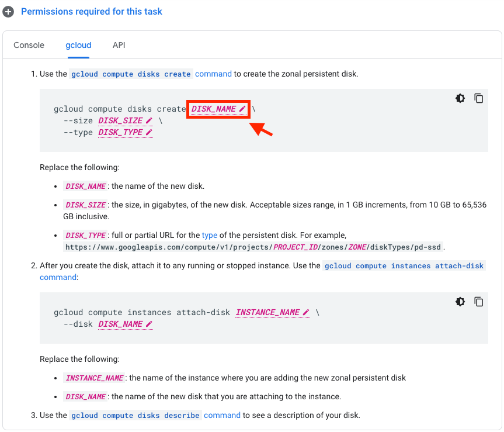Open gcloud compute disks describe link
Viewport: 504px width, 432px height.
(x=135, y=415)
